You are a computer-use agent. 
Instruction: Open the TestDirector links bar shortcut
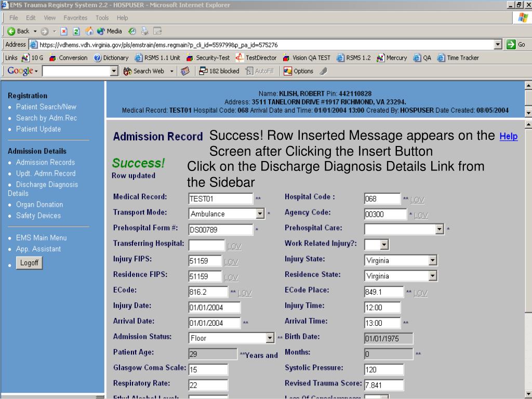(257, 58)
